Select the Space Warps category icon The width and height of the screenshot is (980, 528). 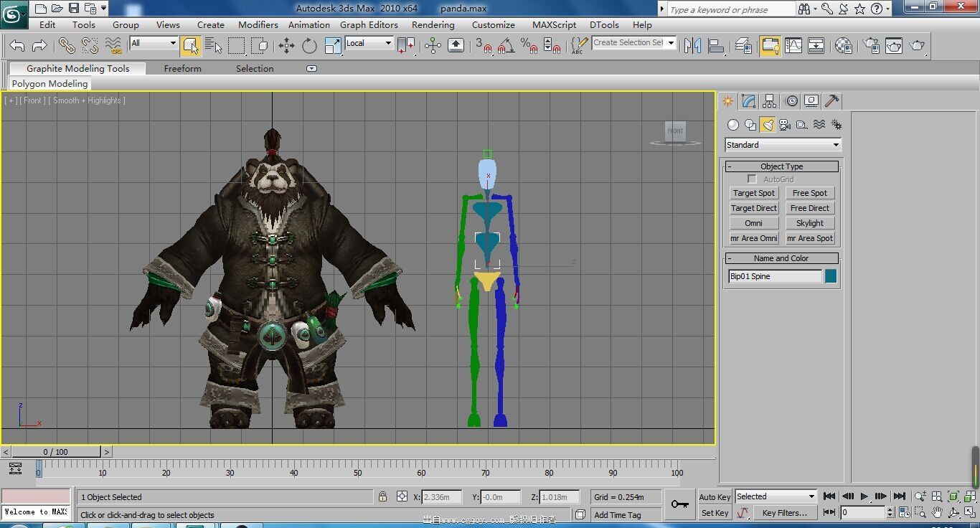(x=819, y=125)
